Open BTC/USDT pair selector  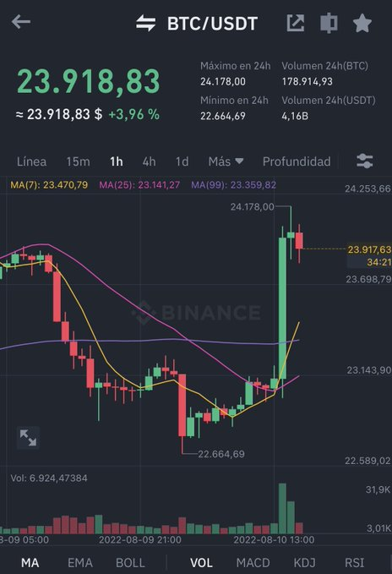[x=212, y=24]
